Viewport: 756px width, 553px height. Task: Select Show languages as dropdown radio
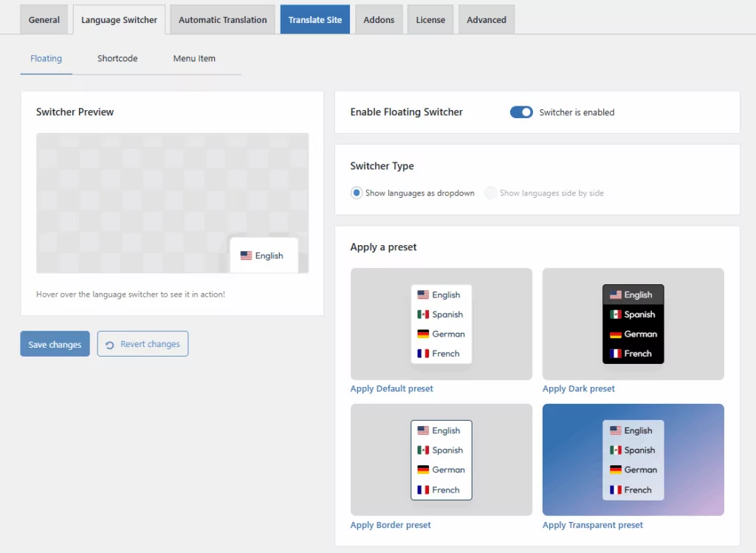click(357, 193)
